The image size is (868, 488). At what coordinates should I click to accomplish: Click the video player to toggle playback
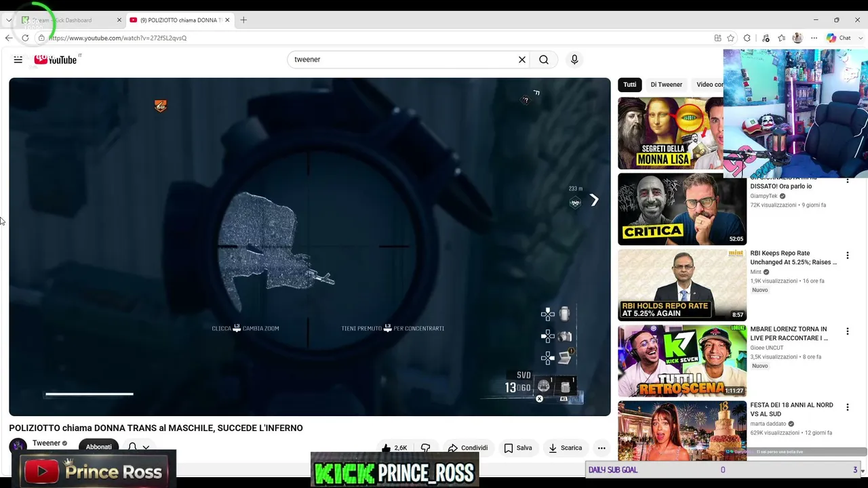[310, 247]
